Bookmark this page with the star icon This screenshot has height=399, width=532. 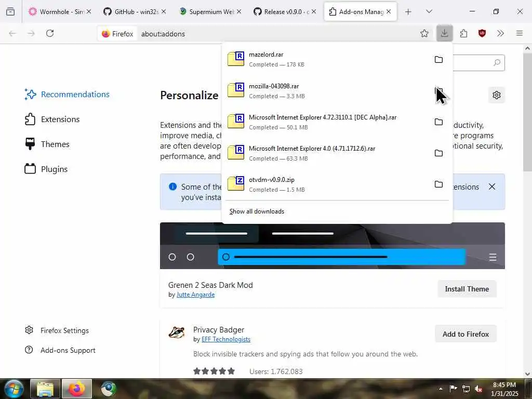[424, 33]
